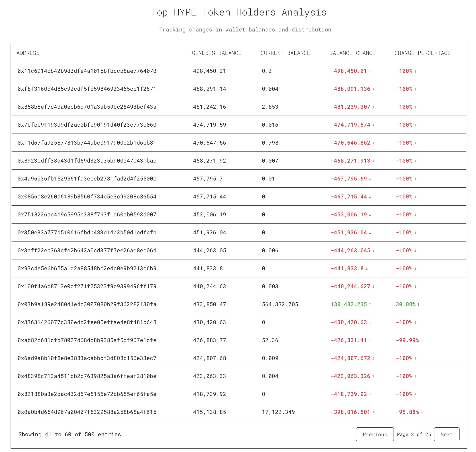Sort by the Genesis Balance column header
Viewport: 476px width, 452px height.
(216, 53)
